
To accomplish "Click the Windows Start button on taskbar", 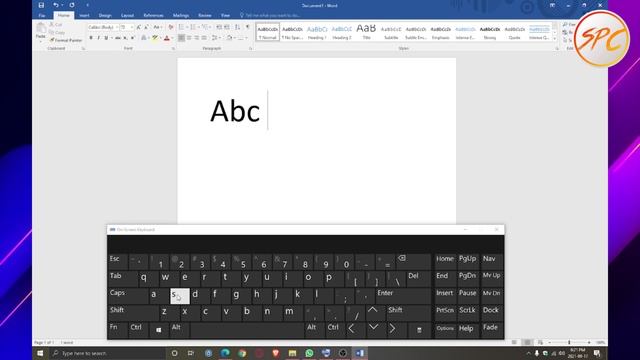I will pos(40,353).
